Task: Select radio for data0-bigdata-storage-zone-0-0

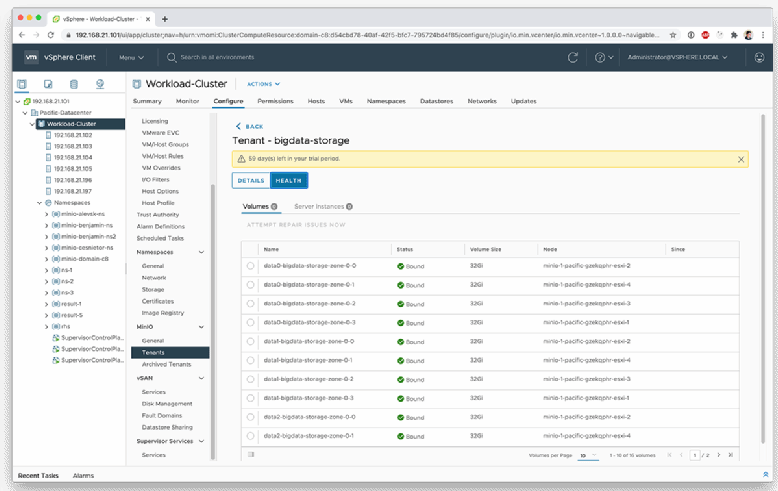Action: click(250, 266)
